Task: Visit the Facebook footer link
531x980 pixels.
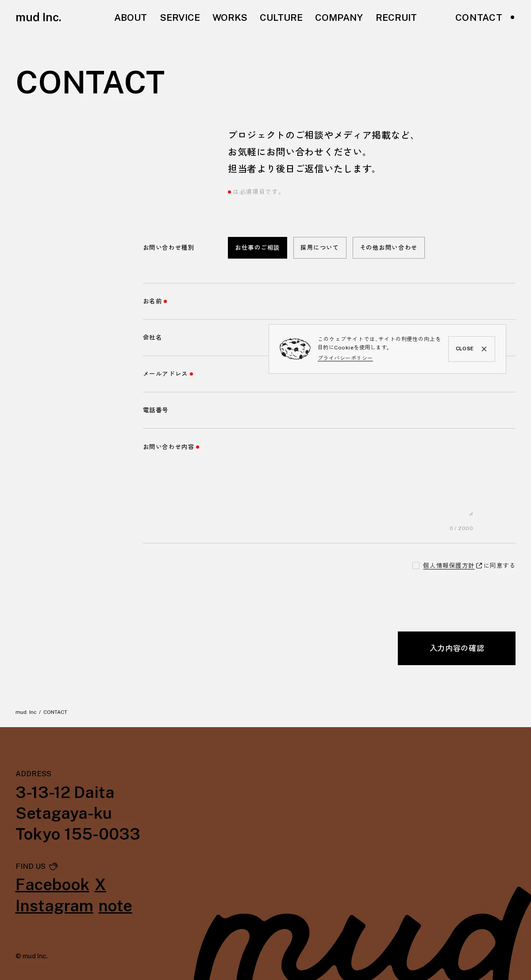Action: click(53, 885)
